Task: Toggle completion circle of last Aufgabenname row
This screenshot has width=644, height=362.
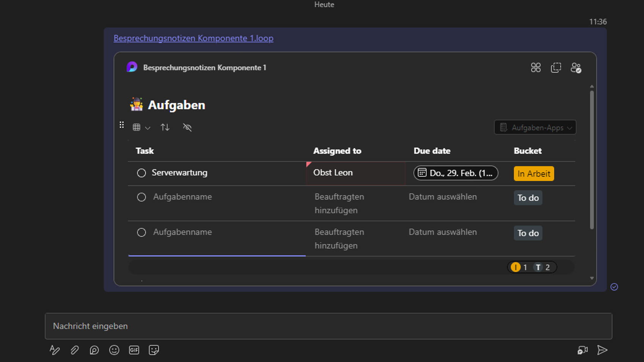Action: point(141,232)
